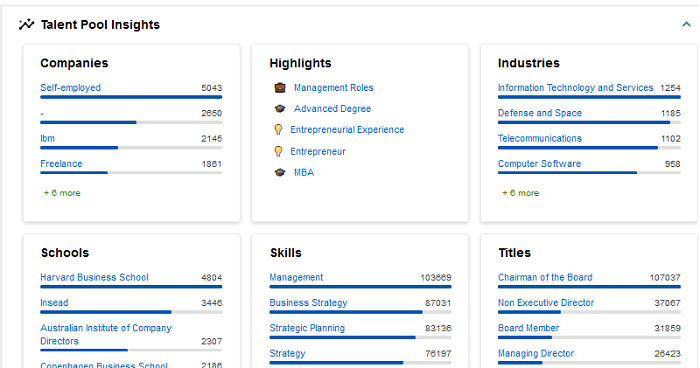Image resolution: width=700 pixels, height=368 pixels.
Task: Click the Talent Pool Insights chart icon
Action: (x=26, y=24)
